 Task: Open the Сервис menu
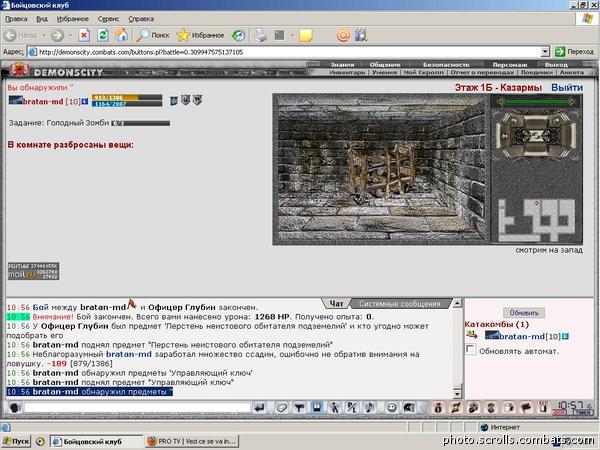pyautogui.click(x=108, y=19)
